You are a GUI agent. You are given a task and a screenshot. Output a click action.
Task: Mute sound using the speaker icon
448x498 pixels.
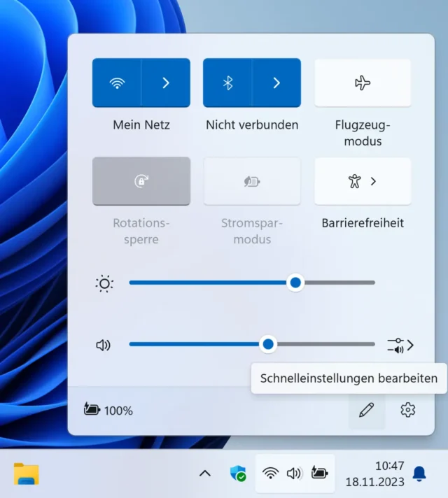(x=104, y=345)
